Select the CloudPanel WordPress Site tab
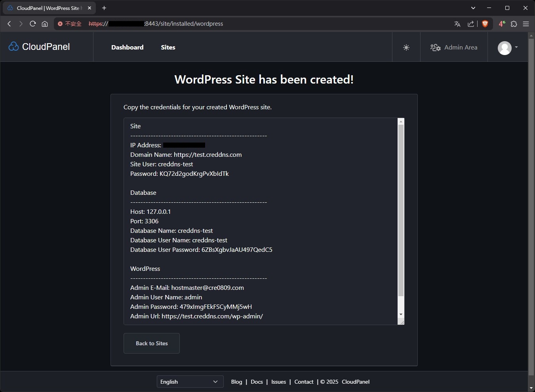This screenshot has width=535, height=392. (49, 8)
